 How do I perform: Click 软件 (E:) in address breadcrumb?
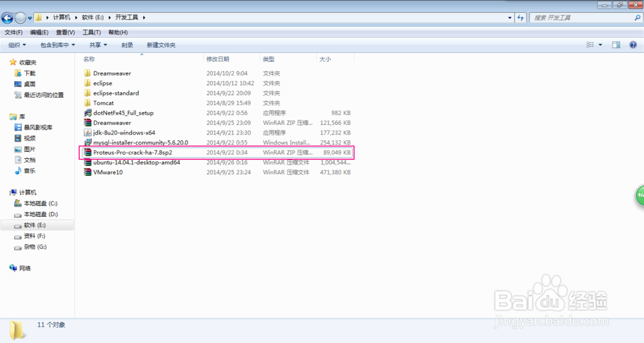92,17
